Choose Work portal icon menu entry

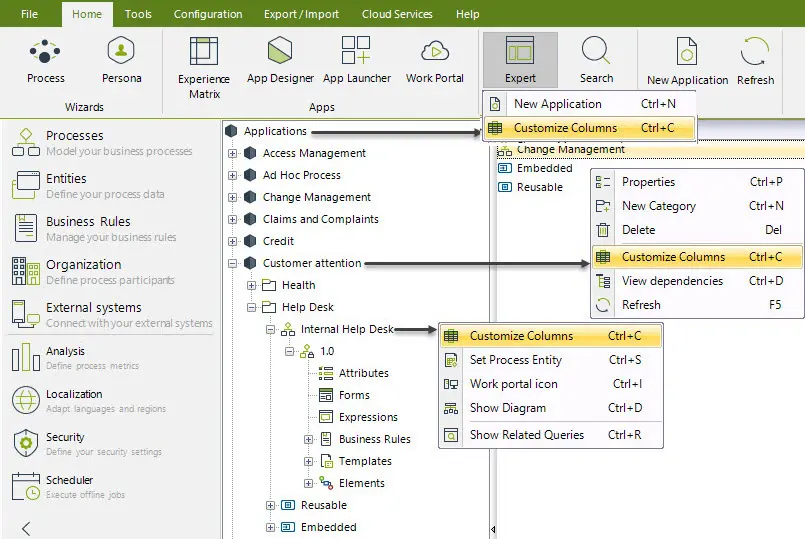pyautogui.click(x=551, y=384)
